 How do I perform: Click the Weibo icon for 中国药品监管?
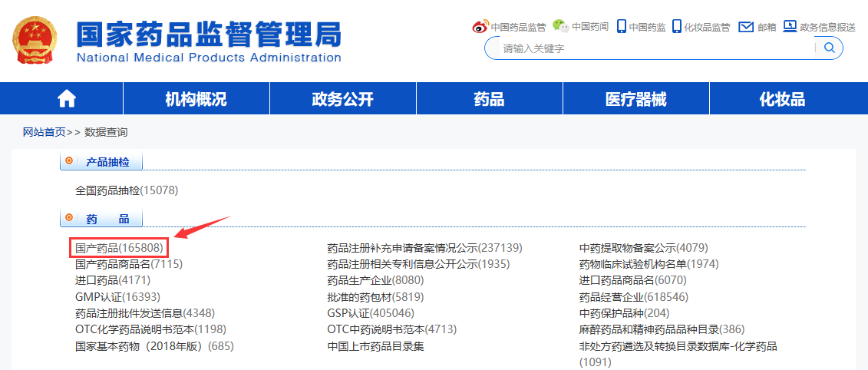click(x=480, y=27)
